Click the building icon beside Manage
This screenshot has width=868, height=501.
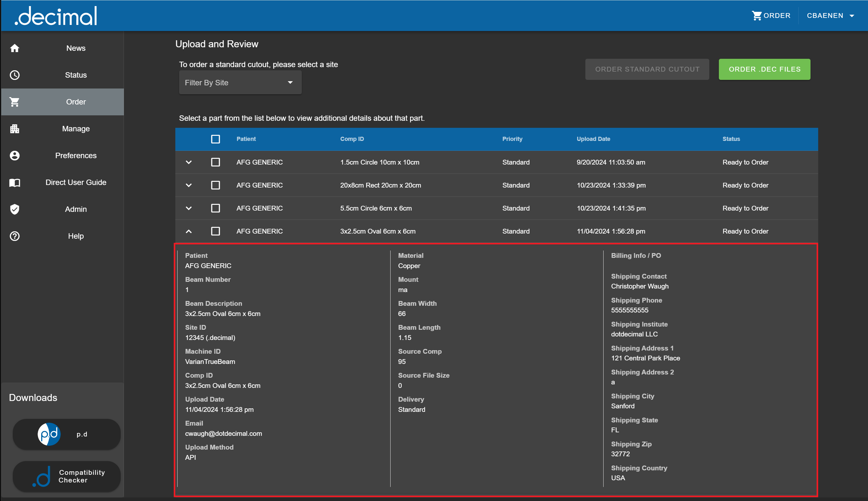[14, 129]
